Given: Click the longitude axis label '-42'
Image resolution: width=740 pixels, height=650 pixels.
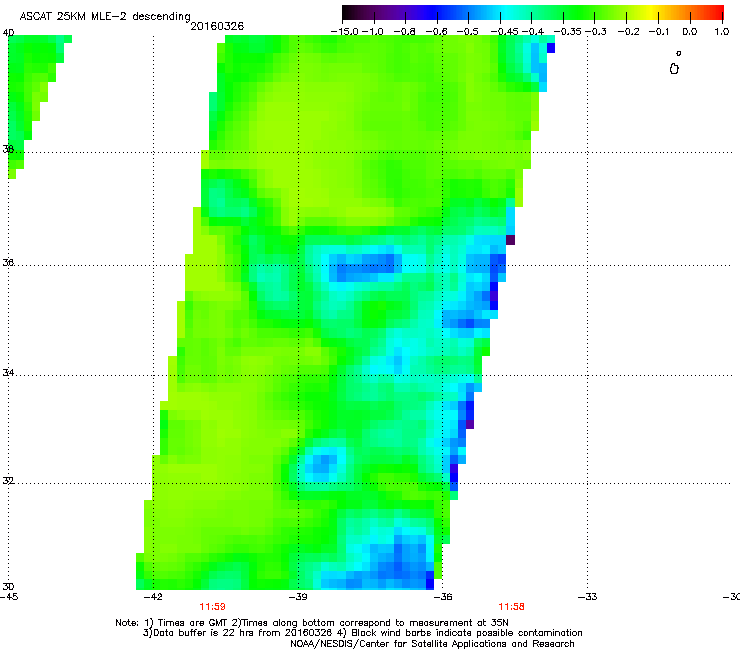Looking at the screenshot, I should (153, 597).
